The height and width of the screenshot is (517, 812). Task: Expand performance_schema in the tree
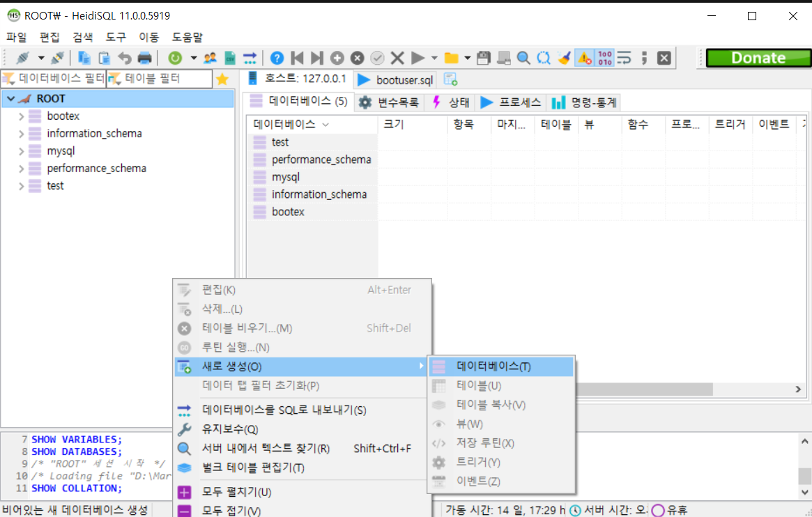[21, 169]
